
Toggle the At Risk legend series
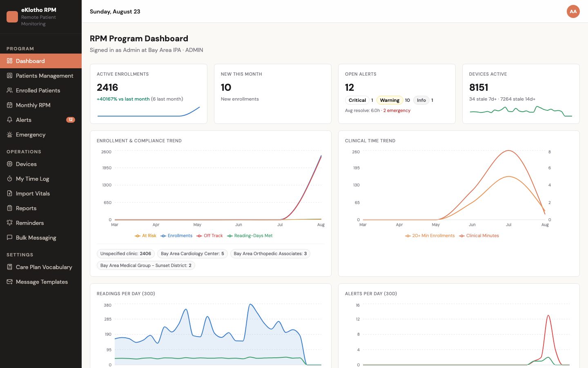point(146,236)
